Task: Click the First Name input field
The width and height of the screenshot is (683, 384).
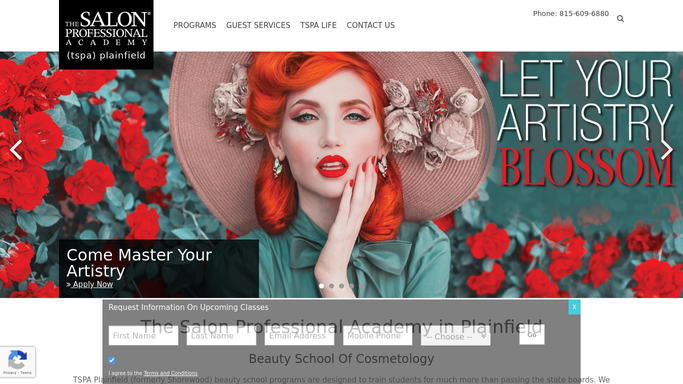Action: [x=143, y=336]
